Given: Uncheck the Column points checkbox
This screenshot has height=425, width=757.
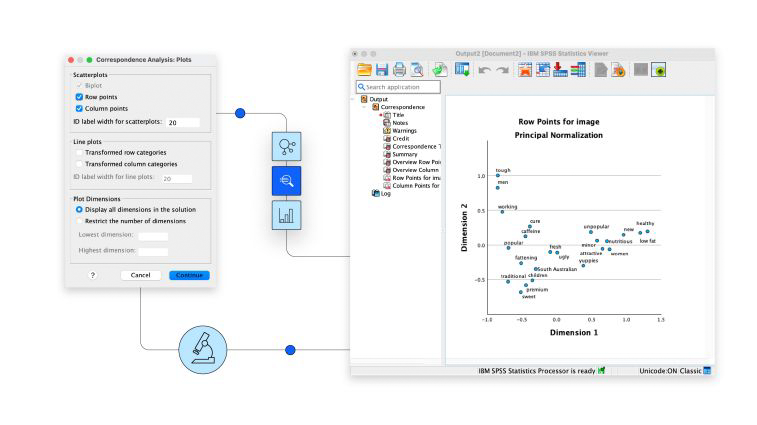Looking at the screenshot, I should (x=79, y=109).
